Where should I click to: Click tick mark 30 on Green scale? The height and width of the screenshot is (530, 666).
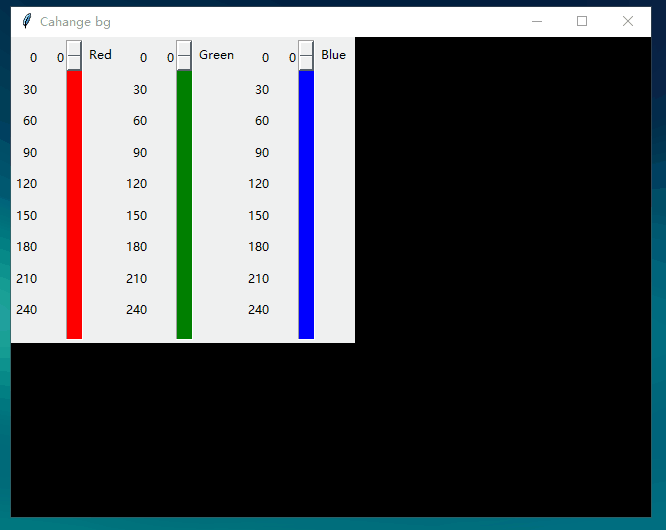[140, 90]
